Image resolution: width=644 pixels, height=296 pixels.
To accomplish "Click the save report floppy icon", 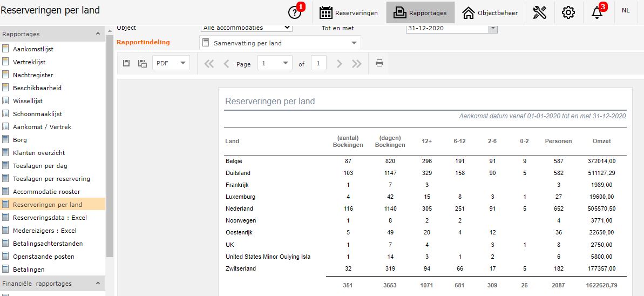I will tap(126, 63).
